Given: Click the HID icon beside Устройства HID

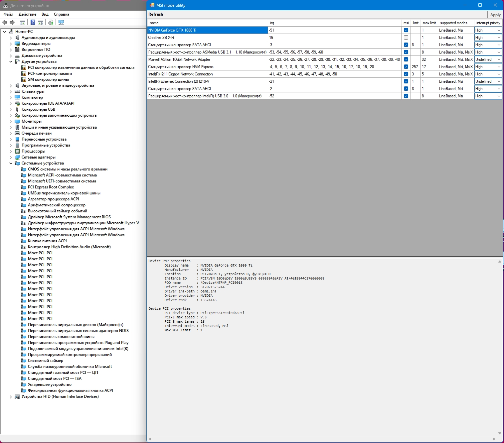Looking at the screenshot, I should 17,396.
